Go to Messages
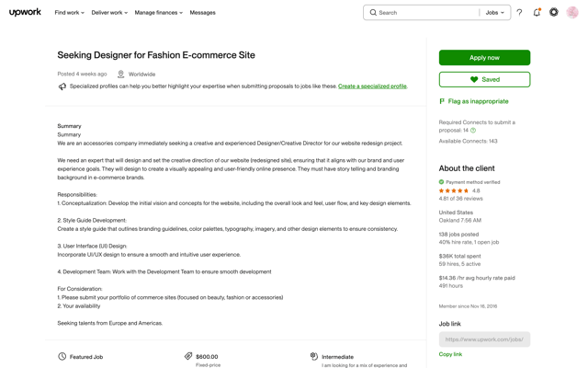 202,12
